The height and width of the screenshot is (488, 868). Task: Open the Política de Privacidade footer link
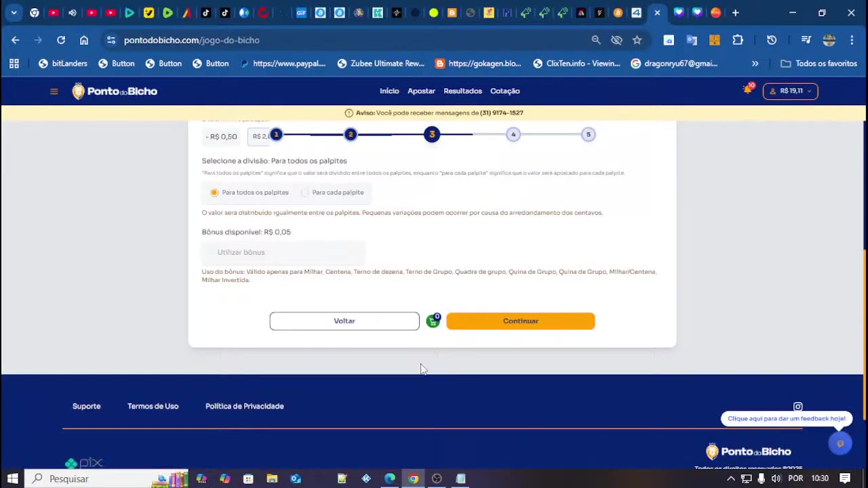[x=245, y=406]
